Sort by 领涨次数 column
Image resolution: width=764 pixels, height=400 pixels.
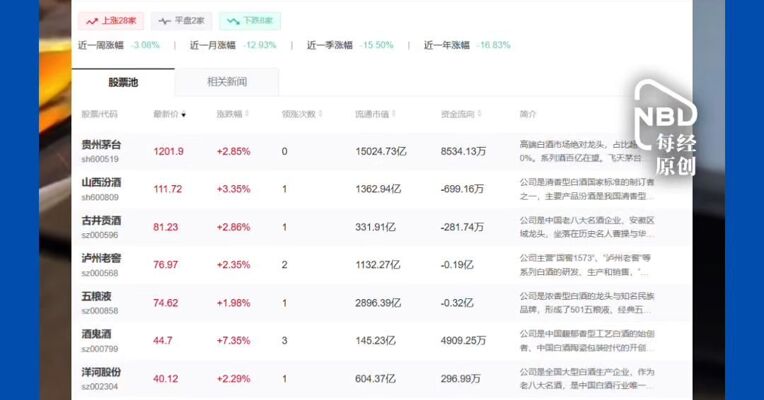[x=302, y=114]
